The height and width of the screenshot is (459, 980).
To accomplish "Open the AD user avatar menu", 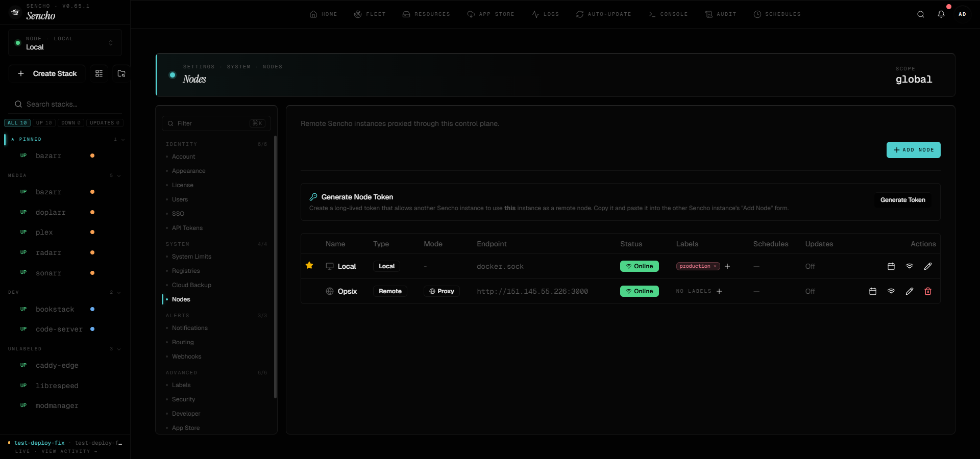I will pyautogui.click(x=962, y=14).
